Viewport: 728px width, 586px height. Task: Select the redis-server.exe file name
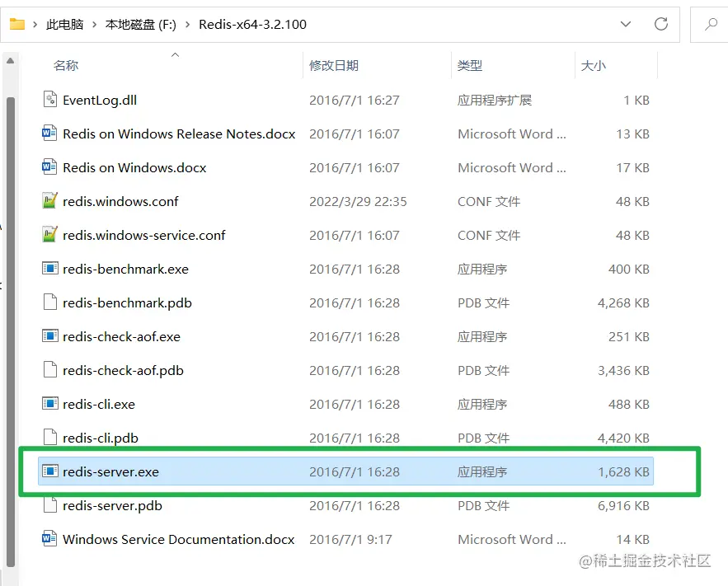click(111, 472)
